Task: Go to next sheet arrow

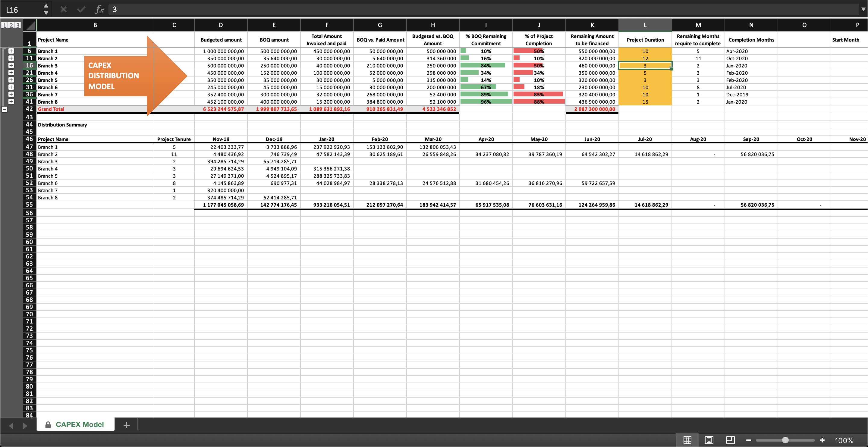Action: coord(25,426)
